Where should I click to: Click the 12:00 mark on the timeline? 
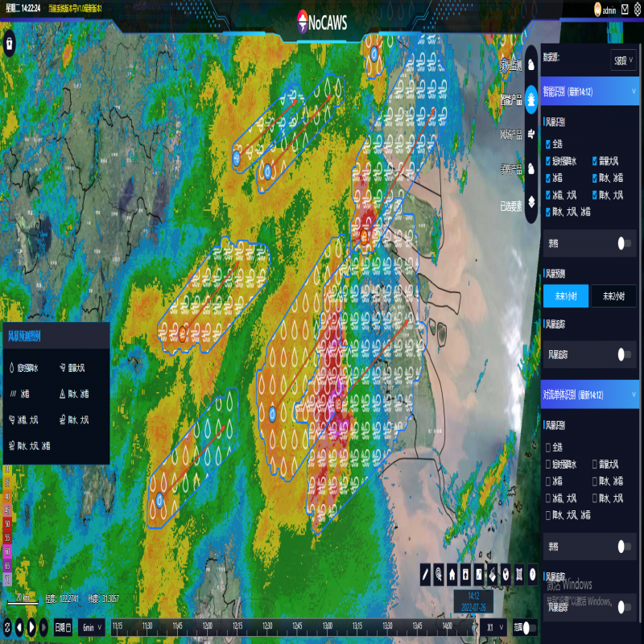click(207, 625)
